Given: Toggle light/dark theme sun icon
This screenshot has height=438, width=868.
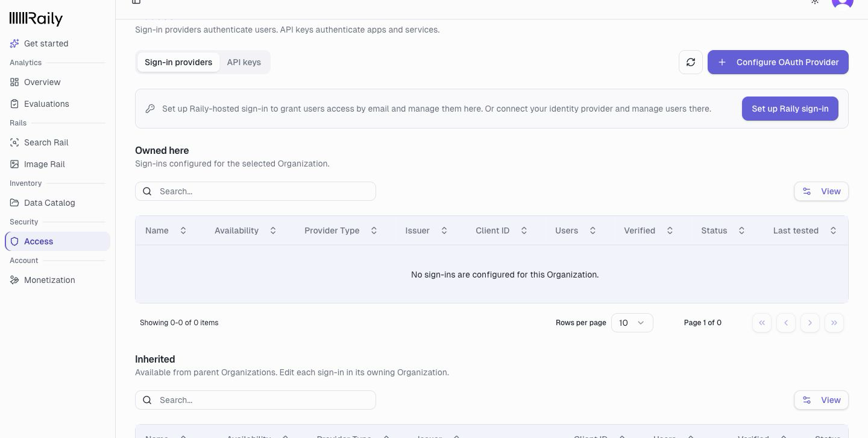Looking at the screenshot, I should click(x=815, y=2).
